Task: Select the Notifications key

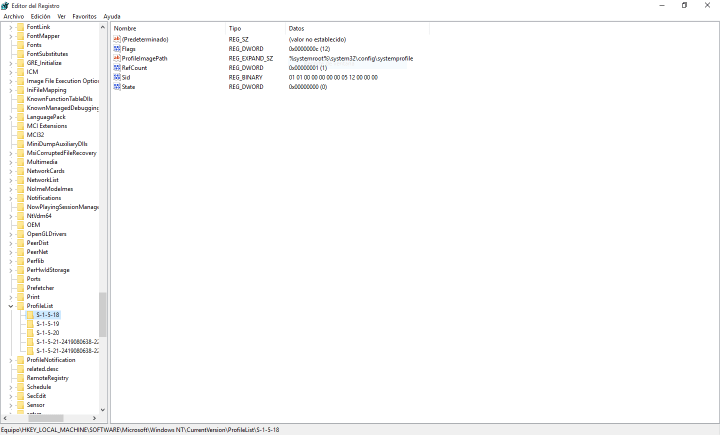Action: pyautogui.click(x=44, y=198)
